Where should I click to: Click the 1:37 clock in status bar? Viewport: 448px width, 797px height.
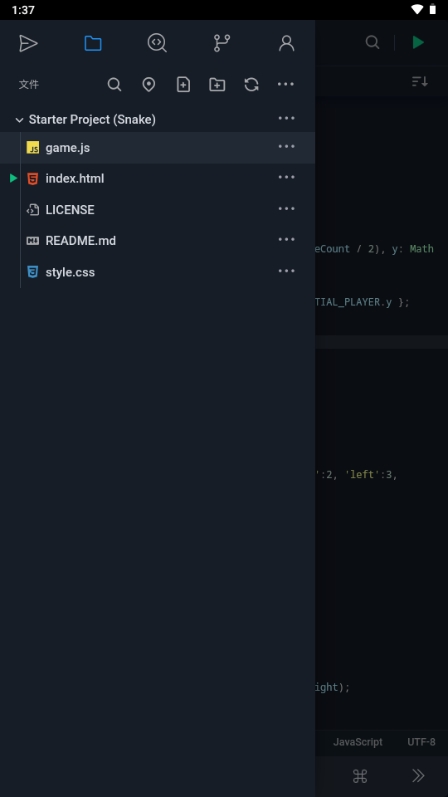(23, 10)
